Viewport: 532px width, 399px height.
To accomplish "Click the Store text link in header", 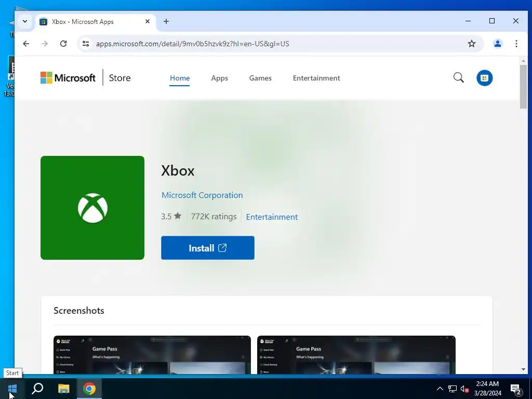I will click(119, 78).
